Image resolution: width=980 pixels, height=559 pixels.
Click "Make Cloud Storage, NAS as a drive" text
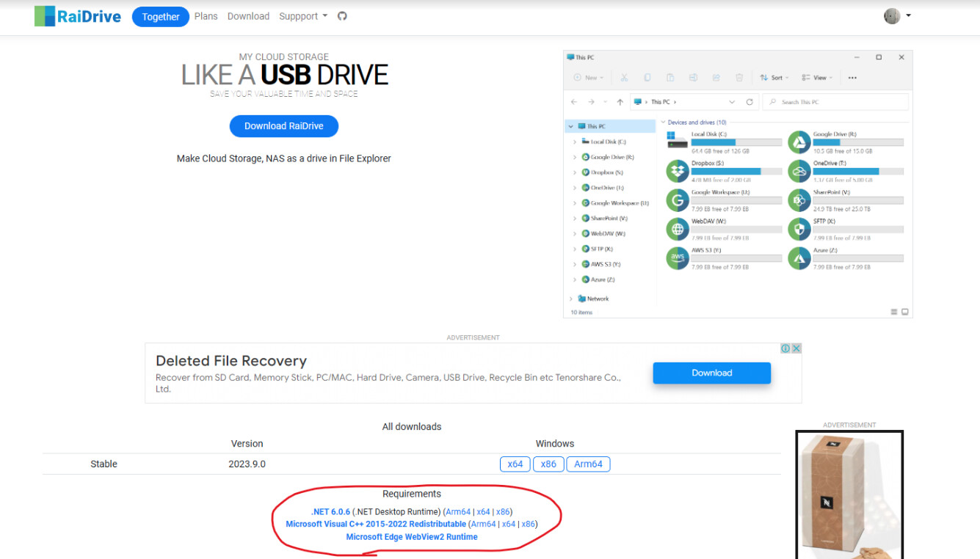click(x=284, y=158)
